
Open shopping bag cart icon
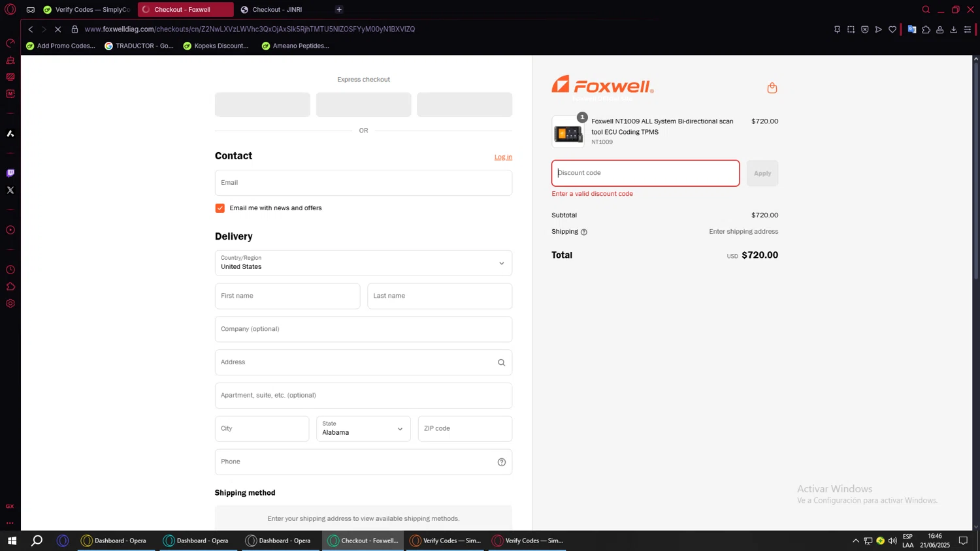coord(772,87)
